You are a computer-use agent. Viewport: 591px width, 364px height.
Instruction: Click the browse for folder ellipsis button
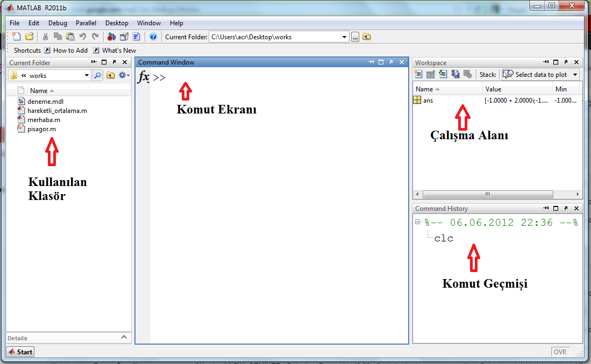click(355, 37)
